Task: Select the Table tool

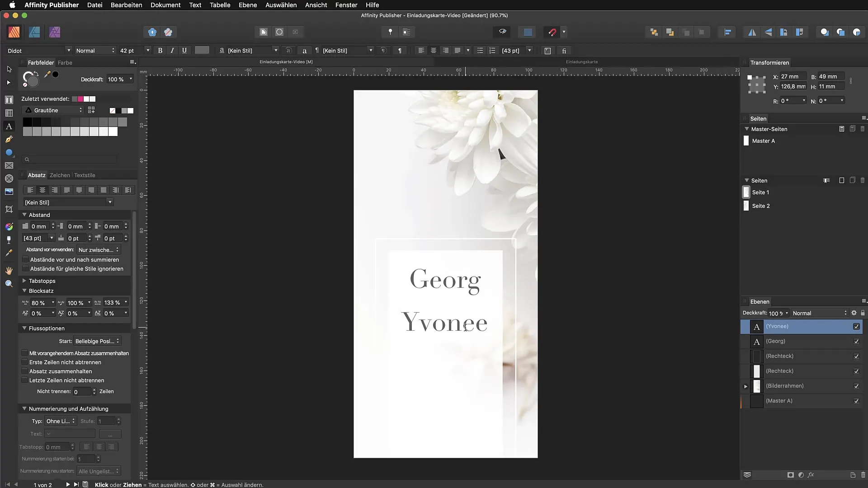Action: (9, 113)
